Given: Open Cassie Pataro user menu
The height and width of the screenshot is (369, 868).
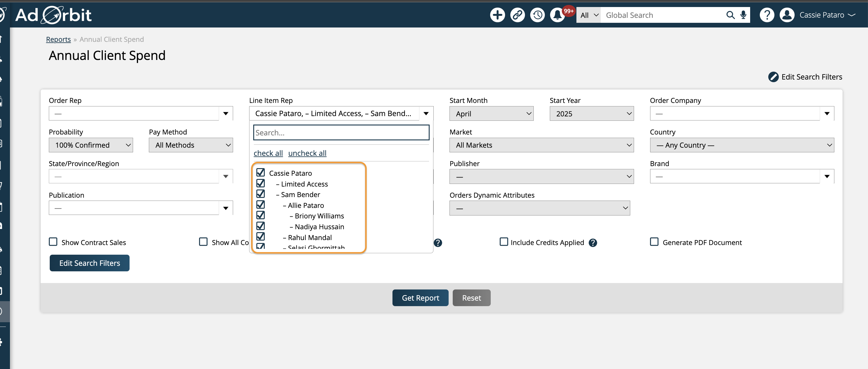Looking at the screenshot, I should point(828,15).
